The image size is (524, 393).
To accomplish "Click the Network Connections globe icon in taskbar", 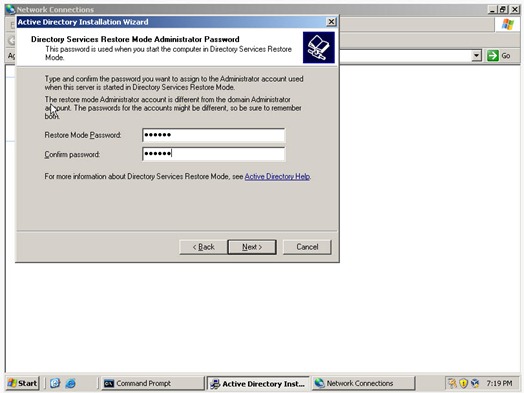I will click(319, 383).
